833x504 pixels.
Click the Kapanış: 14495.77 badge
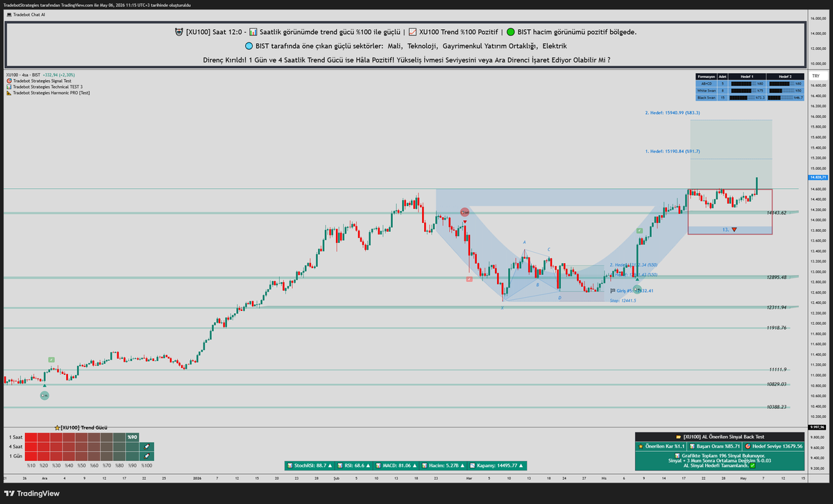(x=498, y=465)
